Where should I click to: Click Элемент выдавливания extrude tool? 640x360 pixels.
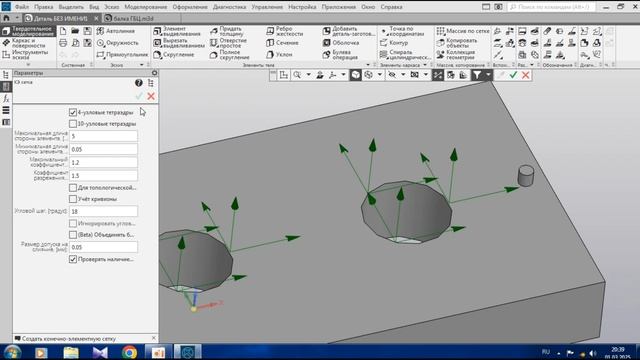click(177, 31)
